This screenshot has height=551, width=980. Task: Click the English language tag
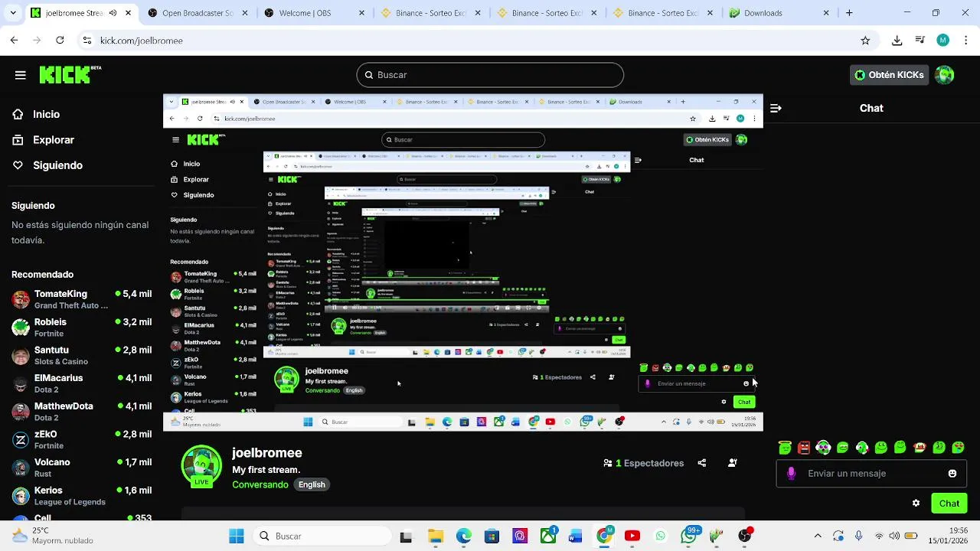click(x=312, y=484)
